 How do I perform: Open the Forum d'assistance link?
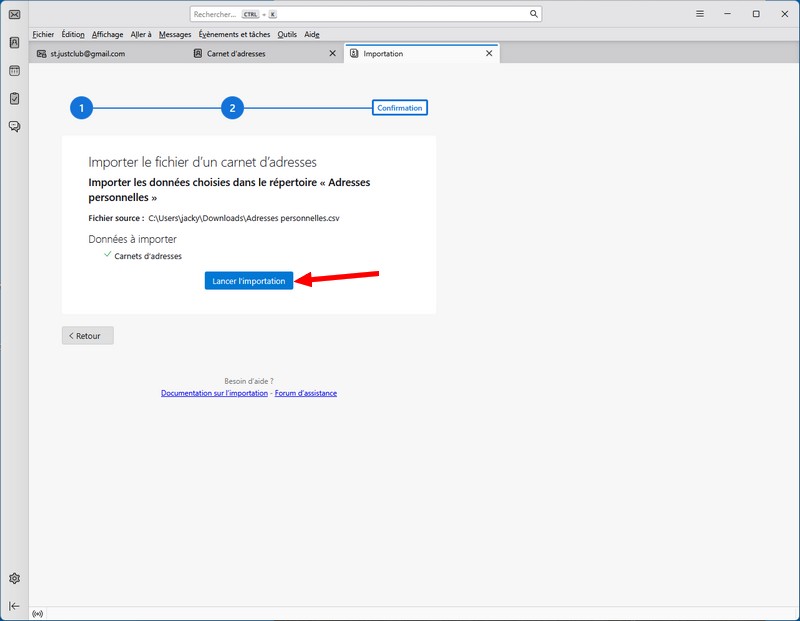coord(306,394)
